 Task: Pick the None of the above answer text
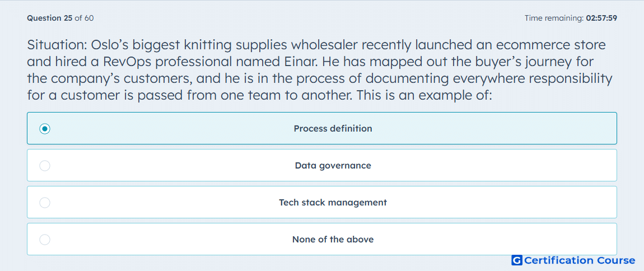(333, 240)
